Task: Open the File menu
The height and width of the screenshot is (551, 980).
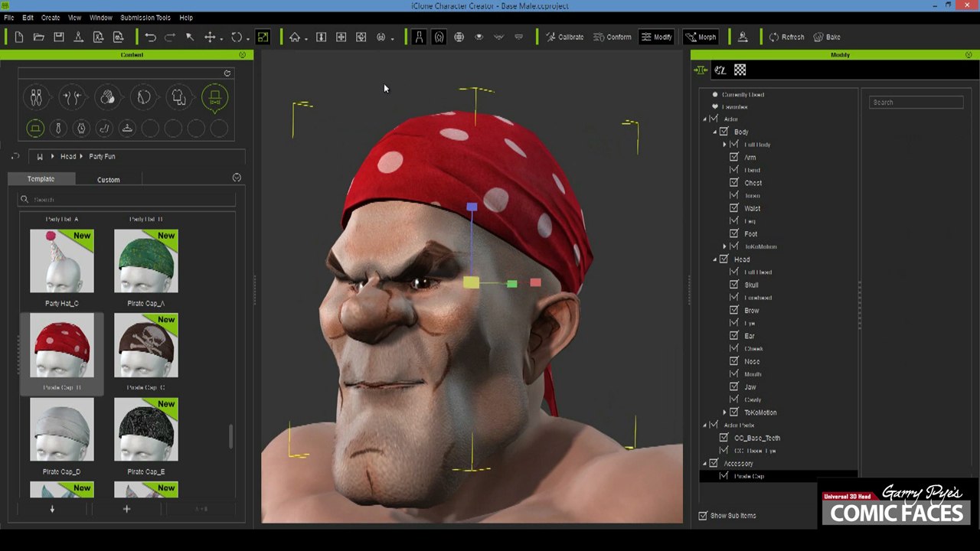Action: (9, 18)
